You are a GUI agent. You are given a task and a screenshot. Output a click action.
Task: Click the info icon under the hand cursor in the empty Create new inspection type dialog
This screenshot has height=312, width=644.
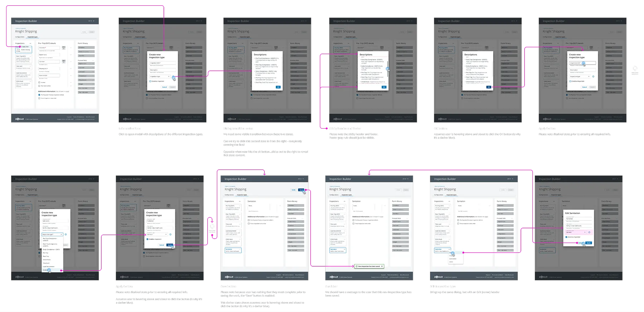[x=173, y=76]
